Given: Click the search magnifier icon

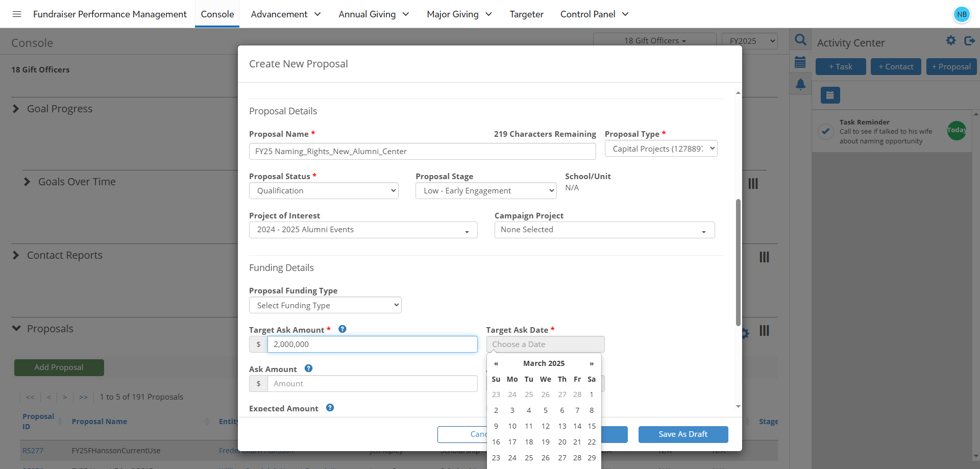Looking at the screenshot, I should (x=800, y=40).
